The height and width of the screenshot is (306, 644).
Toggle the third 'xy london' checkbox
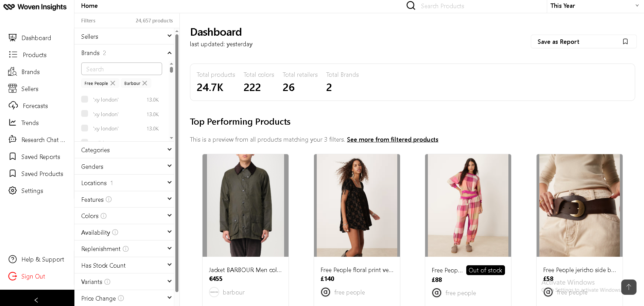click(85, 128)
